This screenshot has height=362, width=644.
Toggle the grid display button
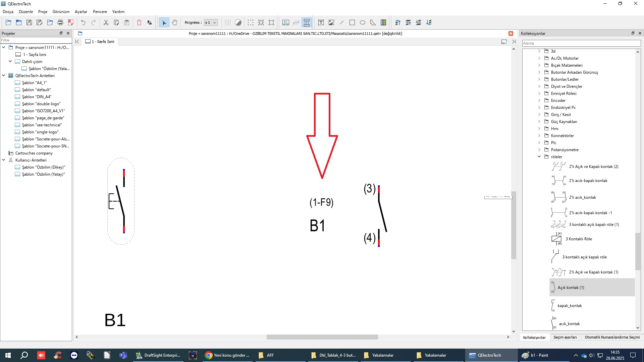[228, 22]
